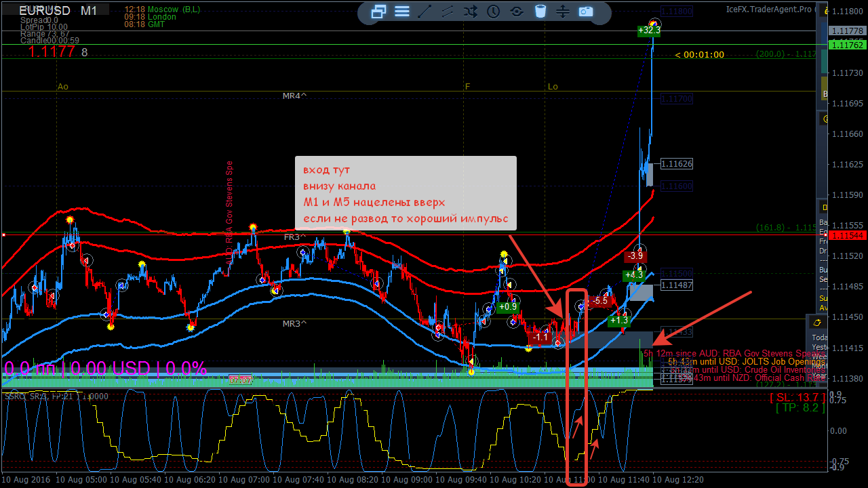
Task: Click the vertical scale arrows icon
Action: click(563, 12)
